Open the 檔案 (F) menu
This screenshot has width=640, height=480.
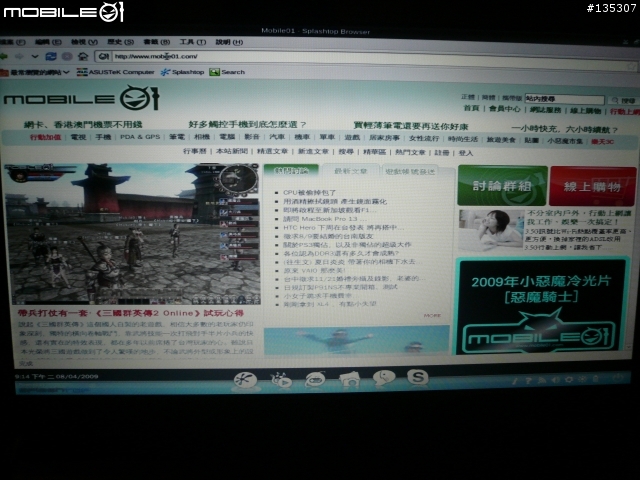tap(12, 42)
